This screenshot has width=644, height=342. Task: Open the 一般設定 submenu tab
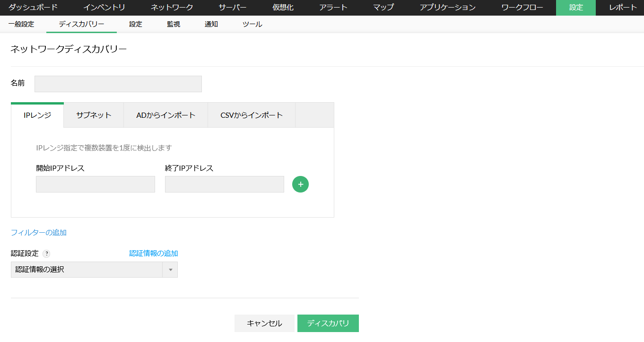[x=21, y=24]
